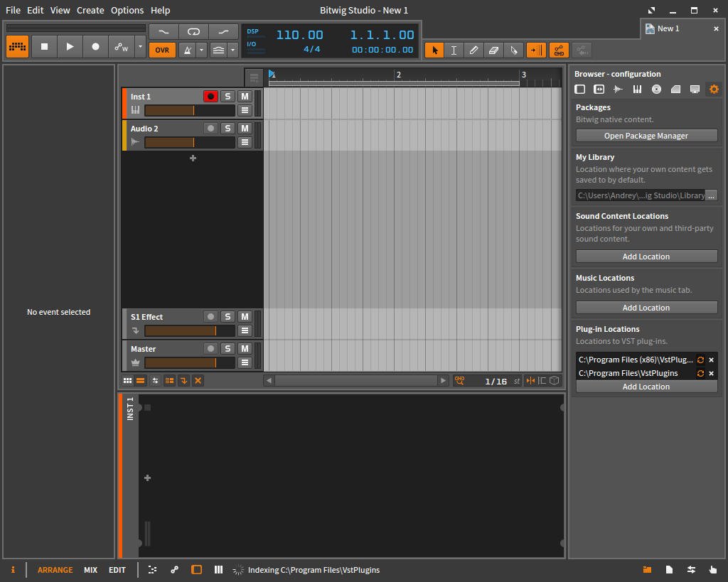Toggle the device panel icon in footer

pyautogui.click(x=196, y=569)
